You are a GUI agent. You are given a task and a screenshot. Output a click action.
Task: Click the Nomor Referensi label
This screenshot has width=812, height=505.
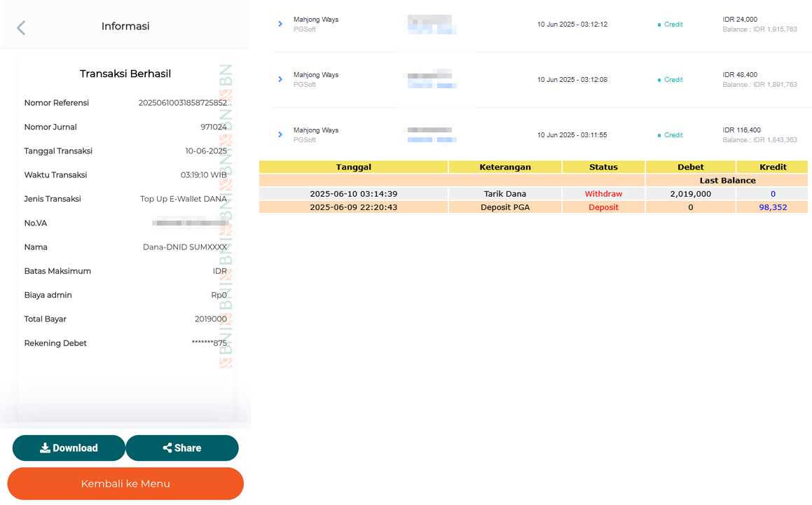click(57, 103)
